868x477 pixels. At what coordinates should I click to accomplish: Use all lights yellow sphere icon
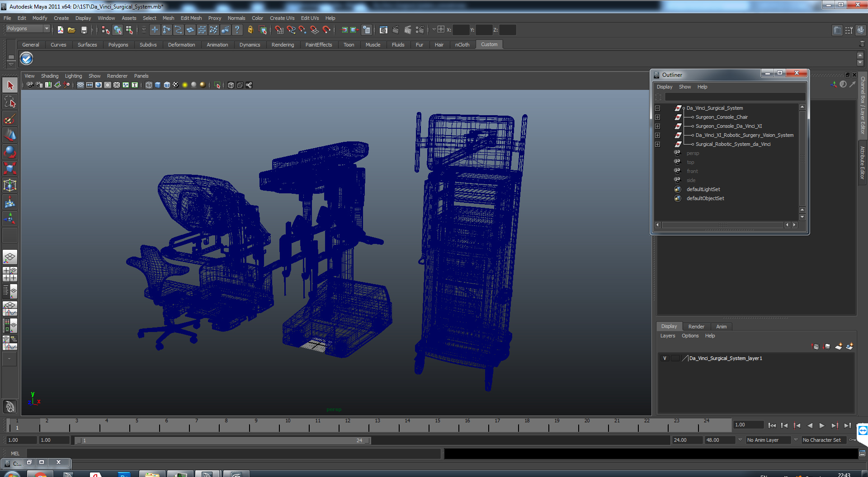tap(185, 85)
